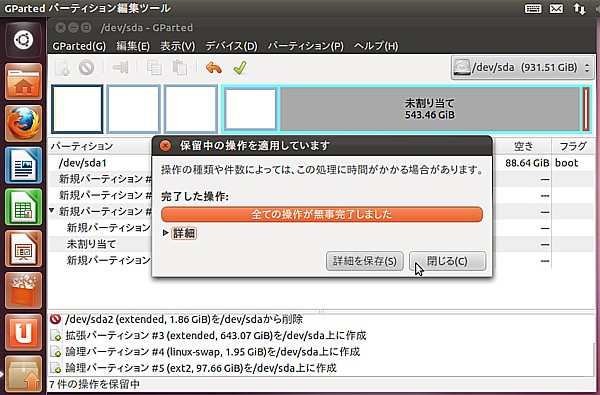600x395 pixels.
Task: Select the red-bordered last partition block
Action: click(585, 109)
